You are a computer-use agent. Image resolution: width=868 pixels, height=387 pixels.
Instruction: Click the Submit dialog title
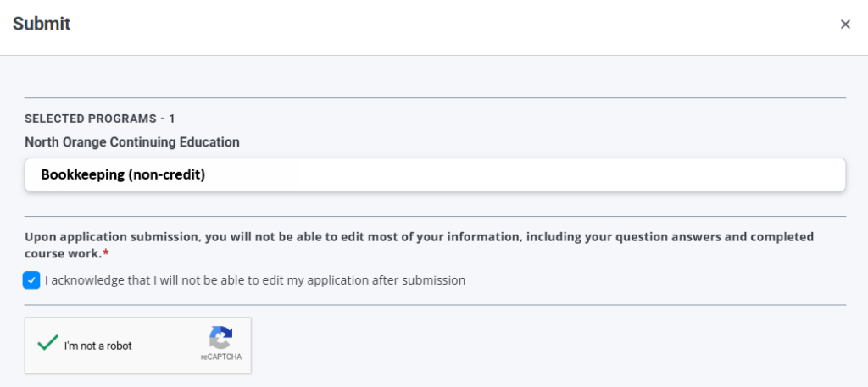pyautogui.click(x=42, y=24)
